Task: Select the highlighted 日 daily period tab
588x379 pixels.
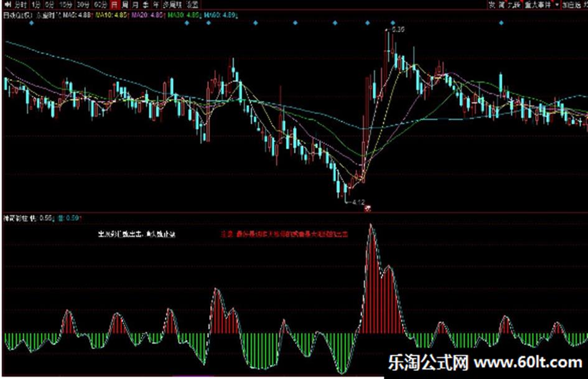Action: tap(114, 4)
